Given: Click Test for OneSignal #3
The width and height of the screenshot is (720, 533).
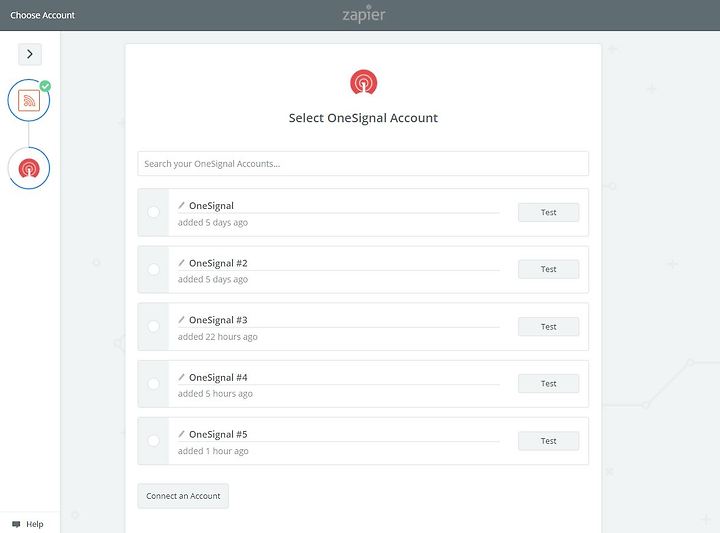Looking at the screenshot, I should click(x=548, y=326).
